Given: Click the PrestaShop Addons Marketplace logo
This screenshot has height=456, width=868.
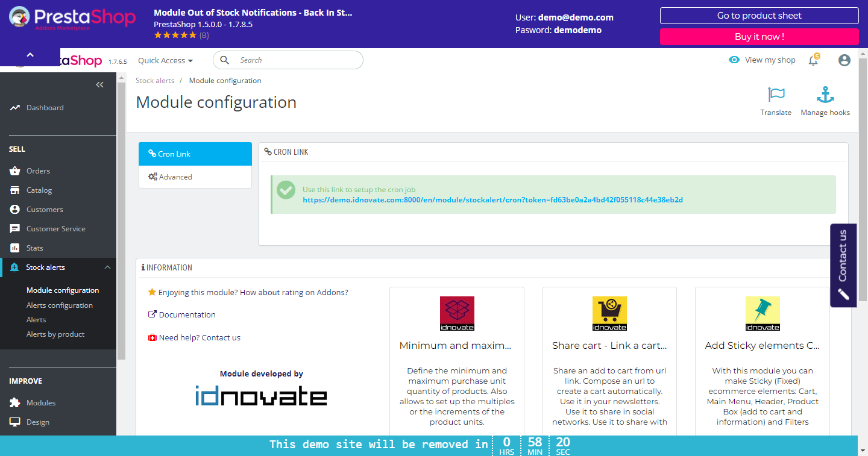Looking at the screenshot, I should [x=72, y=18].
